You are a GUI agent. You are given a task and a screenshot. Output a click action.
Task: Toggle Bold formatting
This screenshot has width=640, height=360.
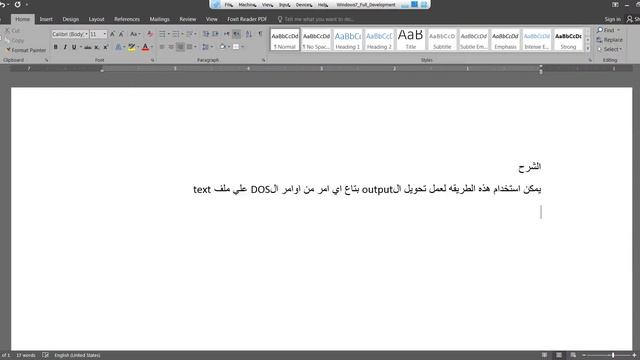[x=56, y=47]
